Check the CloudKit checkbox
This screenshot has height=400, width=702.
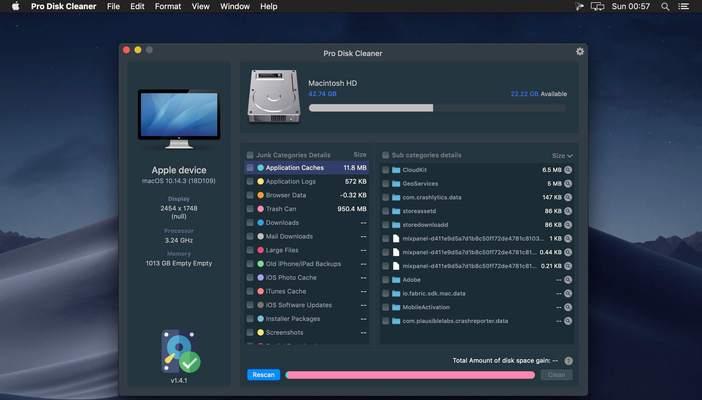pos(385,170)
